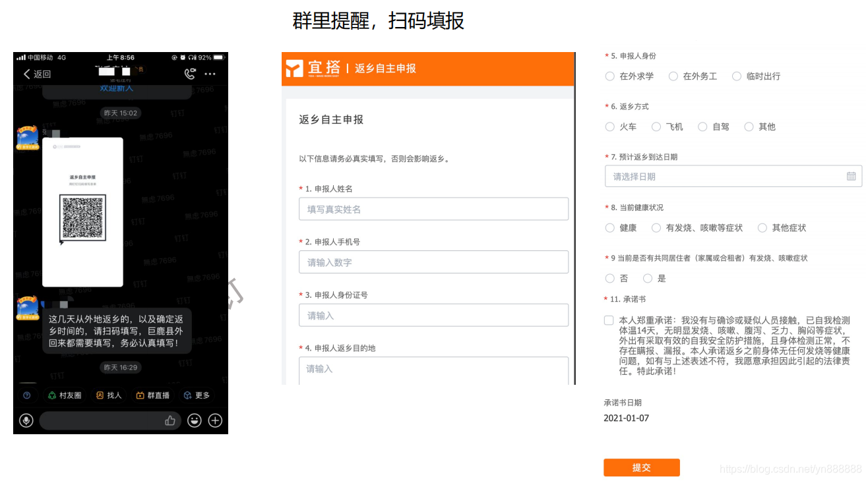Tap the sender avatar beside the QR message

[x=27, y=138]
